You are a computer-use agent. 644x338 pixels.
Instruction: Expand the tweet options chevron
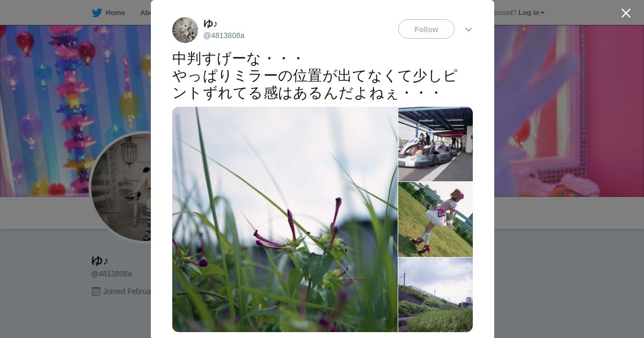[x=468, y=30]
